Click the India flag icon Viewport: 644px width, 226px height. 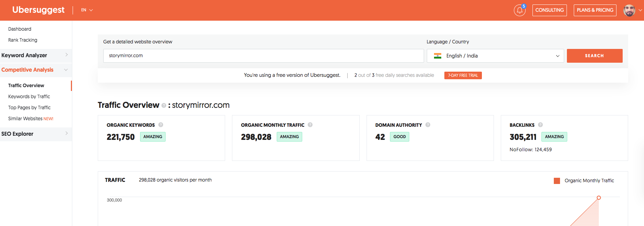coord(437,56)
